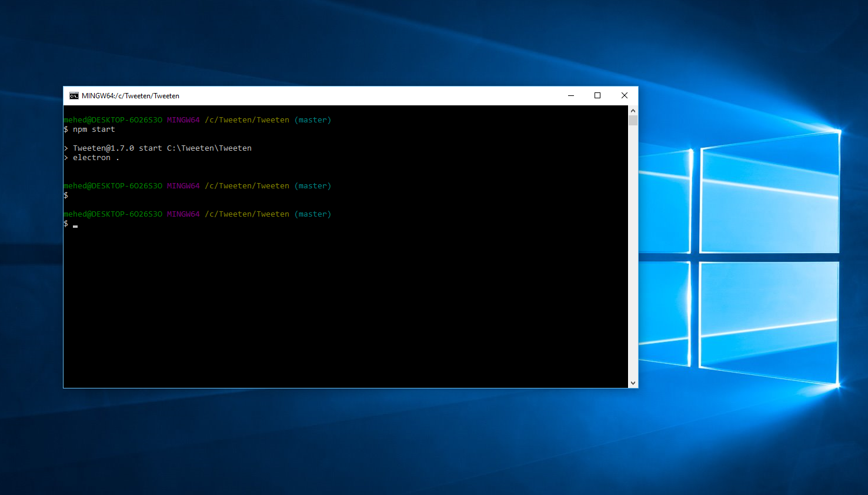Click the blinking cursor at the prompt
This screenshot has height=495, width=868.
(75, 225)
